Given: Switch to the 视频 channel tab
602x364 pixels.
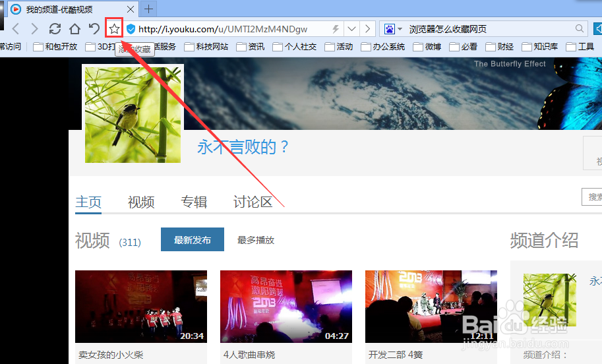Looking at the screenshot, I should pyautogui.click(x=141, y=202).
